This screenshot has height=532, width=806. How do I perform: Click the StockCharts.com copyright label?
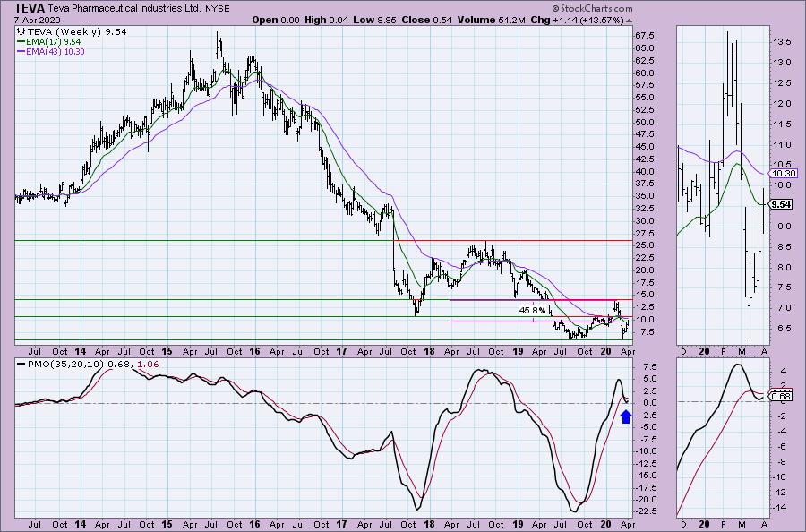tap(592, 8)
